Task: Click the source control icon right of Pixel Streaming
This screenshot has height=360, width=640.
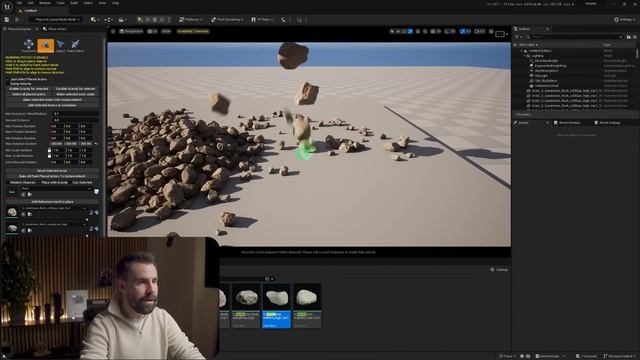Action: [x=283, y=19]
